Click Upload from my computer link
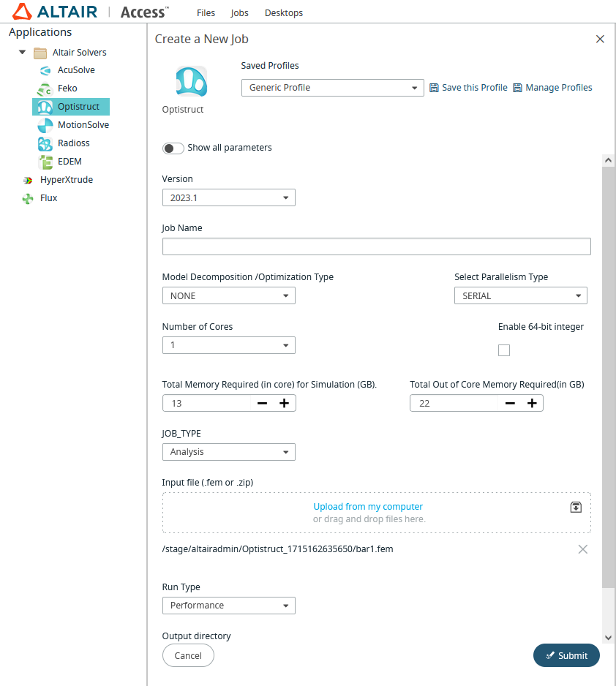The height and width of the screenshot is (686, 616). 368,507
